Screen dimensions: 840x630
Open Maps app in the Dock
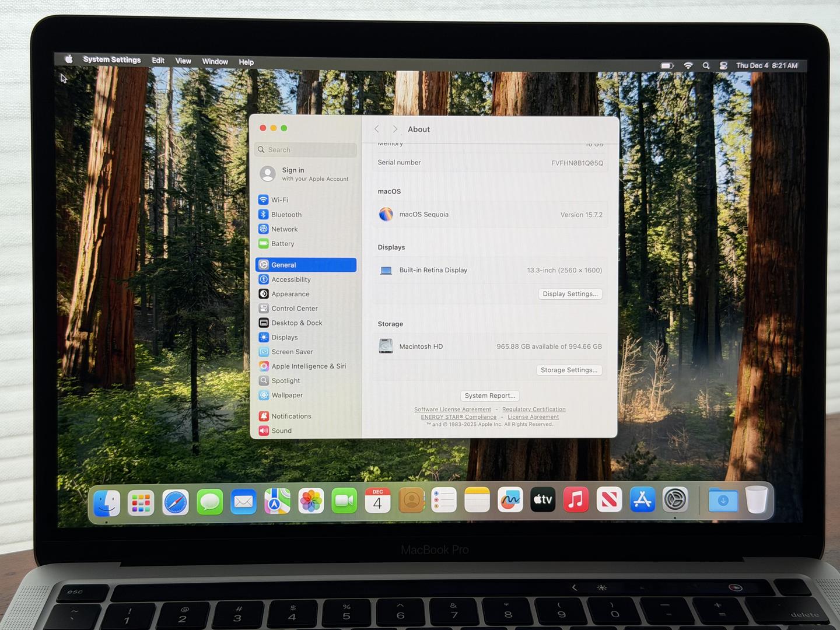point(277,501)
